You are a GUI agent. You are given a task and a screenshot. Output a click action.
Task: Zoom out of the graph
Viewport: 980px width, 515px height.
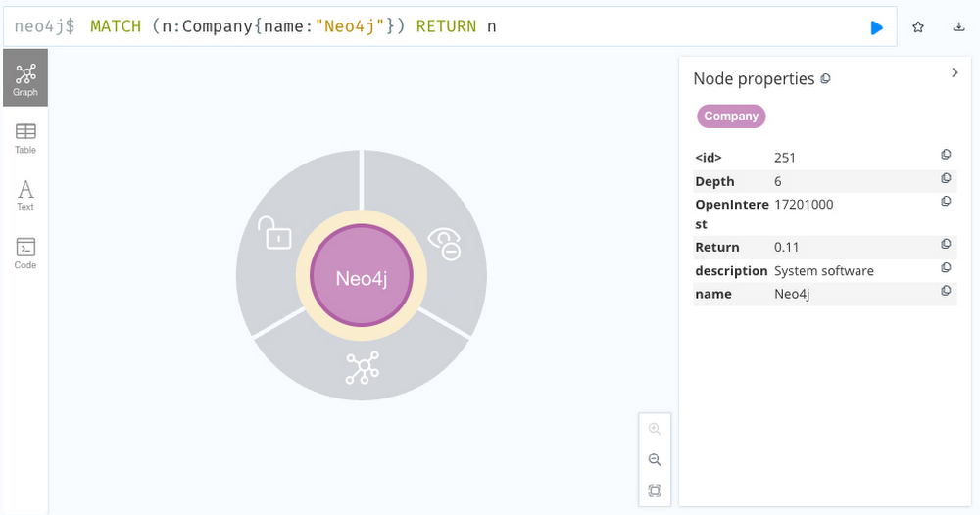coord(655,460)
